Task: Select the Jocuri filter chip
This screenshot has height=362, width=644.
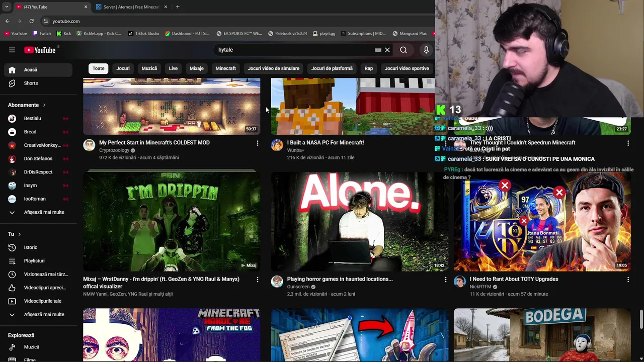Action: (x=123, y=68)
